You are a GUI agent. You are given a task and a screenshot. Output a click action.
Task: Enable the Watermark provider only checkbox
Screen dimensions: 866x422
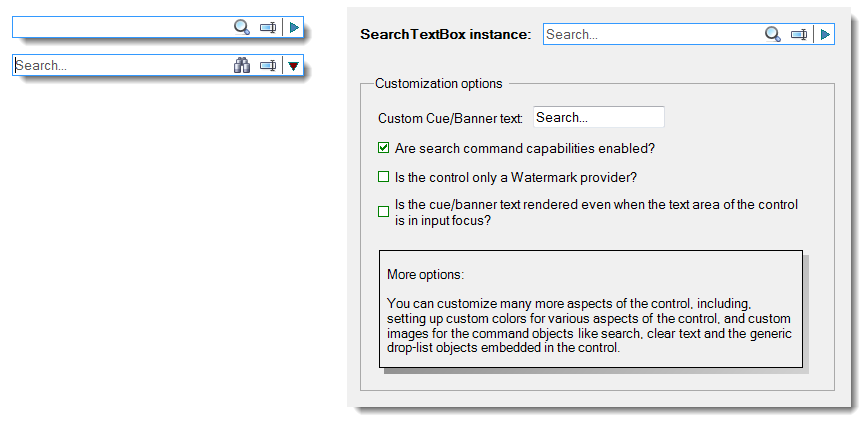383,177
